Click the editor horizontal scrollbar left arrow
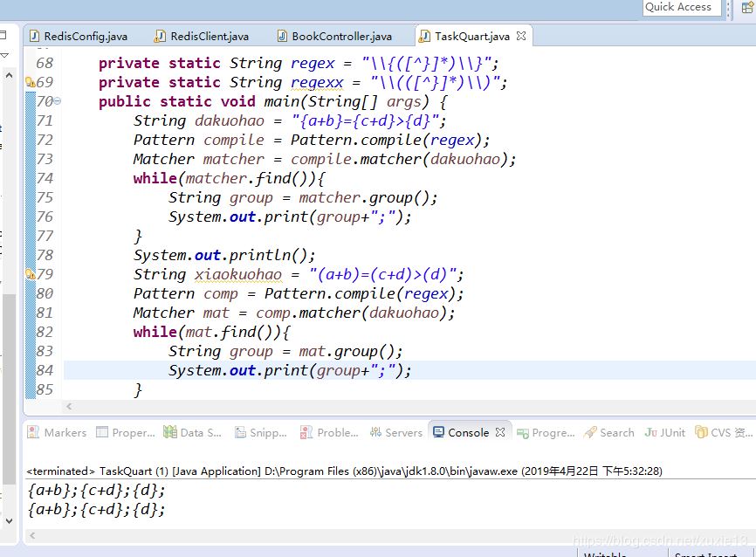Viewport: 756px width, 557px height. 70,407
